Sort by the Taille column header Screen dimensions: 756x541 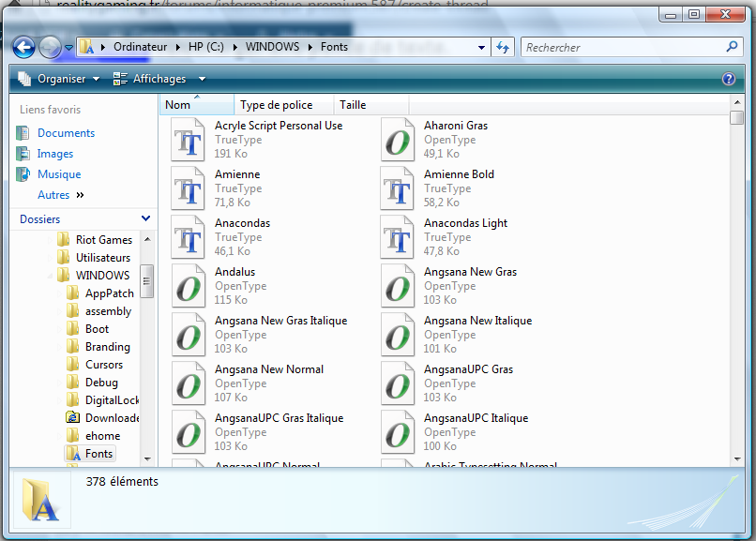click(x=371, y=104)
